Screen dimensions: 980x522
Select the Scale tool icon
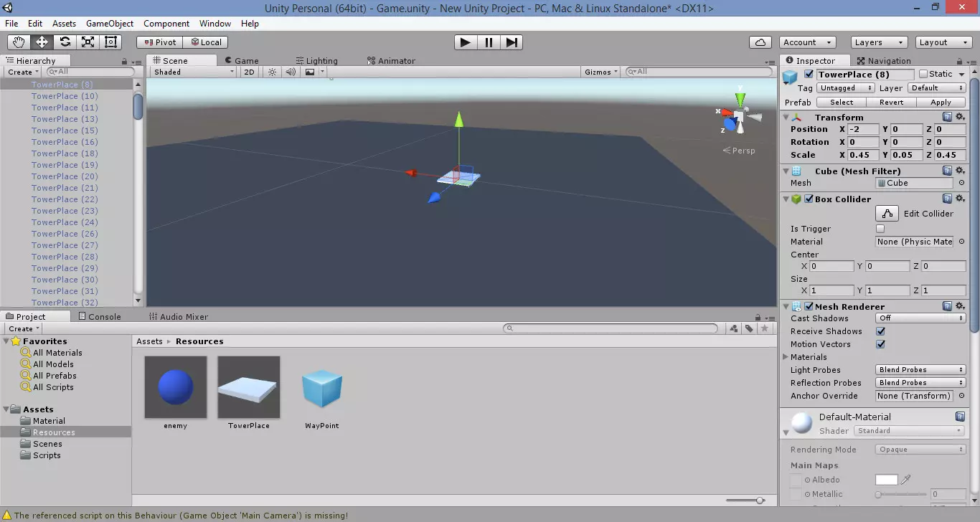[x=88, y=42]
